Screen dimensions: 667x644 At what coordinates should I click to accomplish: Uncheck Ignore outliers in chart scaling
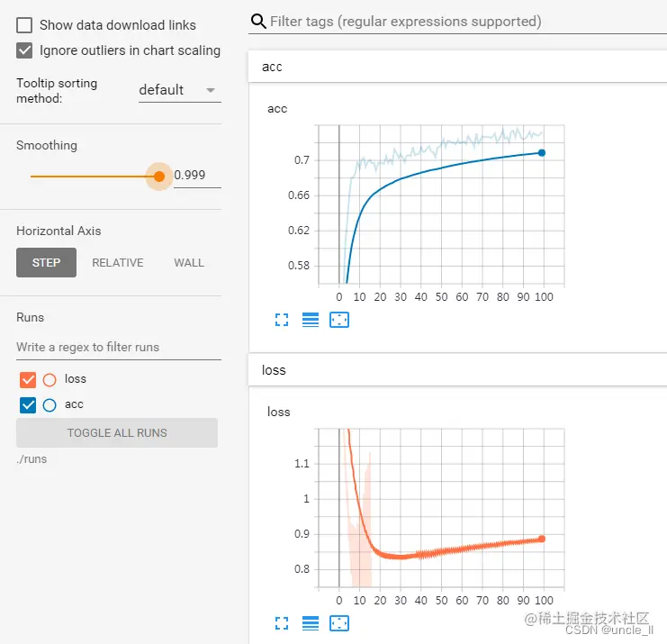[x=24, y=50]
